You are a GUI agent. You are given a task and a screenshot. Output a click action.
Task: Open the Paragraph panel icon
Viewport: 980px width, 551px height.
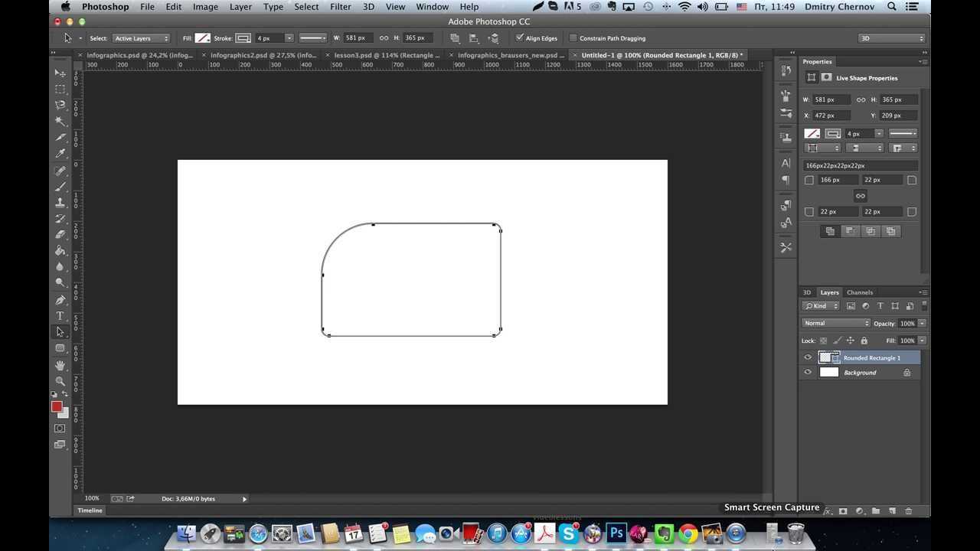point(786,181)
